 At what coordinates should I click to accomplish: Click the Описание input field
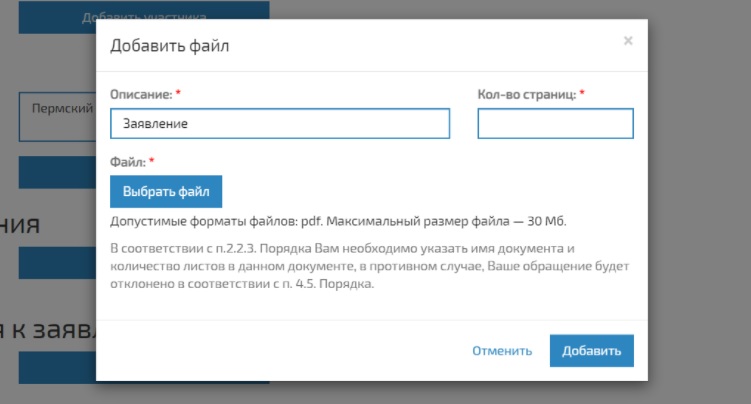point(280,123)
